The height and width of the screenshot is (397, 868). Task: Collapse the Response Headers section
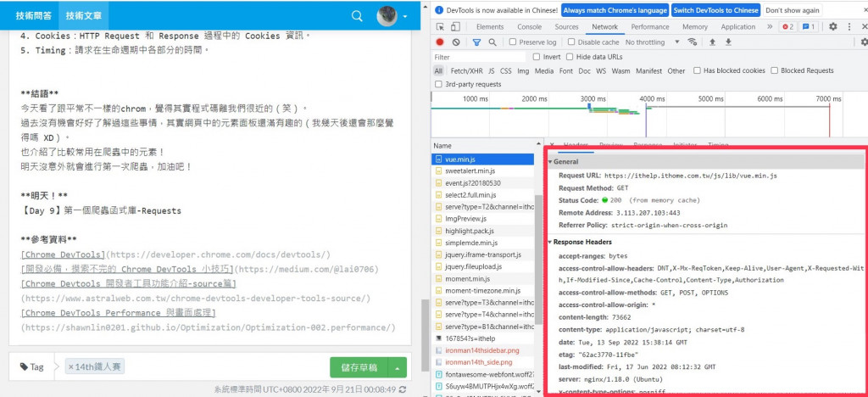550,242
